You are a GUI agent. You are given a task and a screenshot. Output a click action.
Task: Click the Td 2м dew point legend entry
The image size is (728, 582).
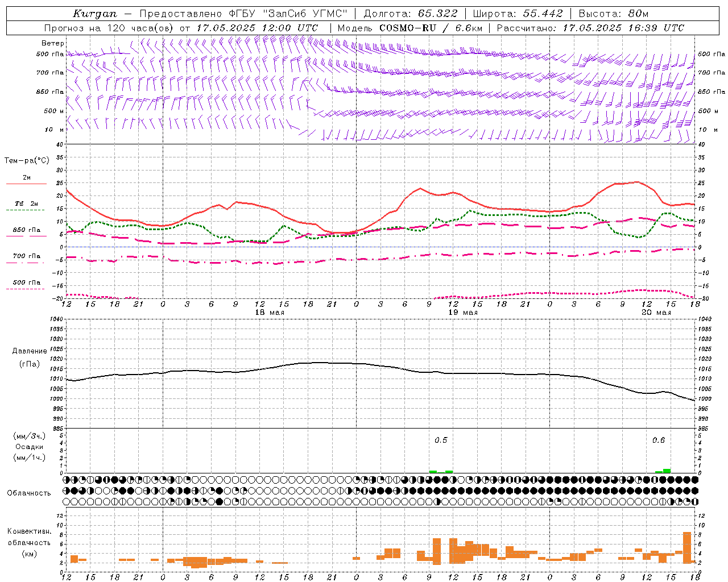(27, 204)
